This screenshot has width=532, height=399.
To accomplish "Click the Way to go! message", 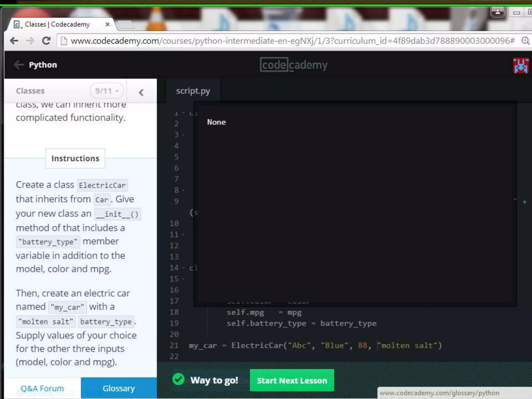I will 214,380.
